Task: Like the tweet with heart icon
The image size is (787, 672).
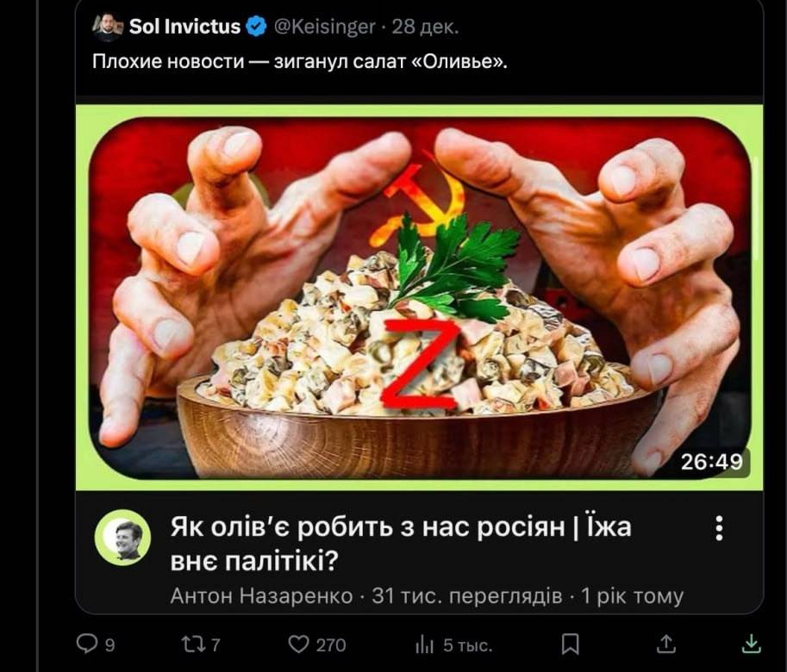Action: (x=298, y=644)
